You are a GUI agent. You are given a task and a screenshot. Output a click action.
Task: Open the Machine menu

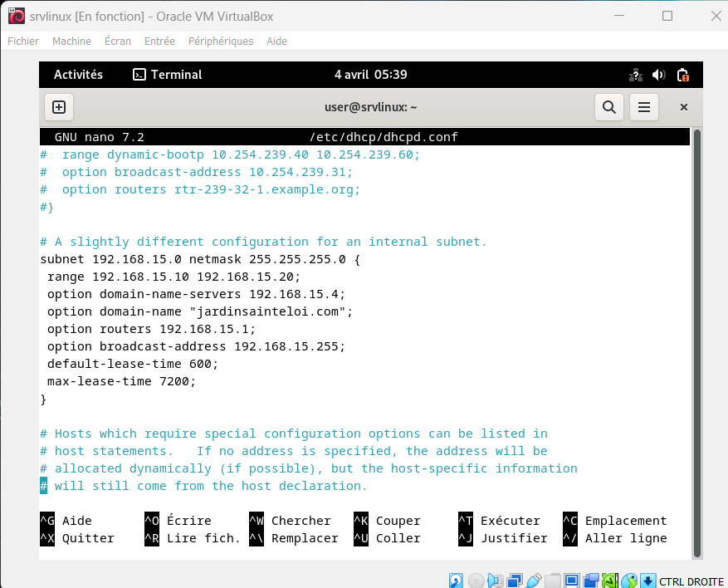tap(71, 41)
